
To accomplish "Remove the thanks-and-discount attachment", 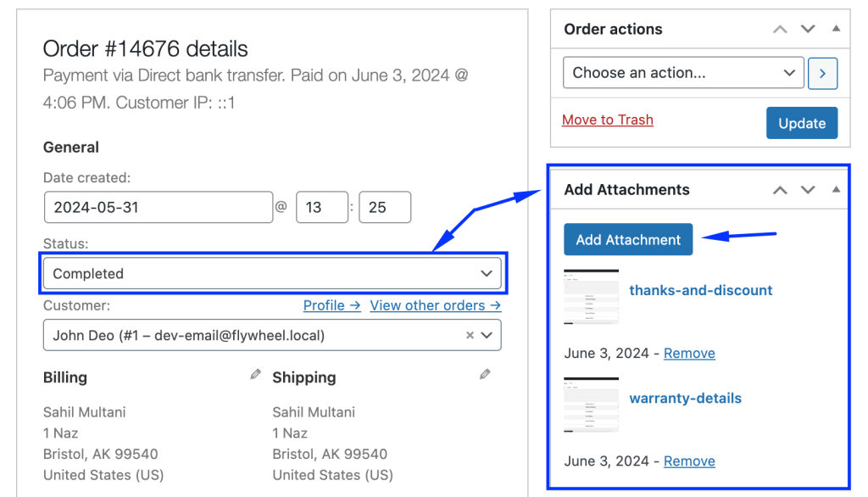I will tap(689, 353).
